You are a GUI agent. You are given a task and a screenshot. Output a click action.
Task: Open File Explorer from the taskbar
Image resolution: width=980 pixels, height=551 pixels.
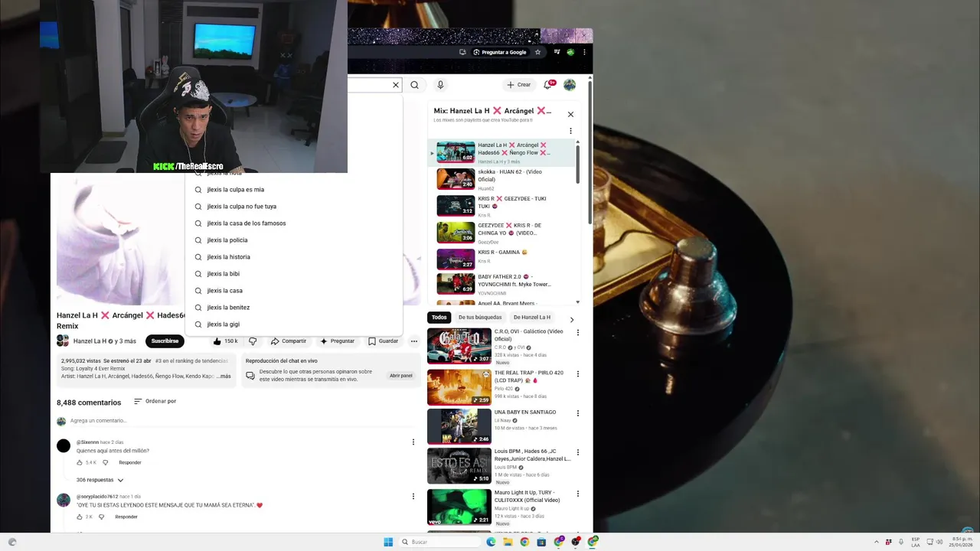click(x=508, y=542)
